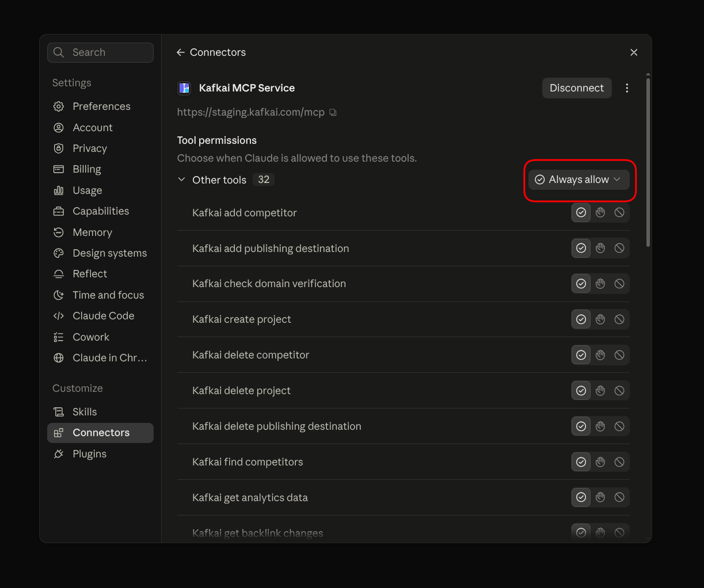Block Kafkai delete publishing destination tool
Image resolution: width=704 pixels, height=588 pixels.
[x=619, y=426]
